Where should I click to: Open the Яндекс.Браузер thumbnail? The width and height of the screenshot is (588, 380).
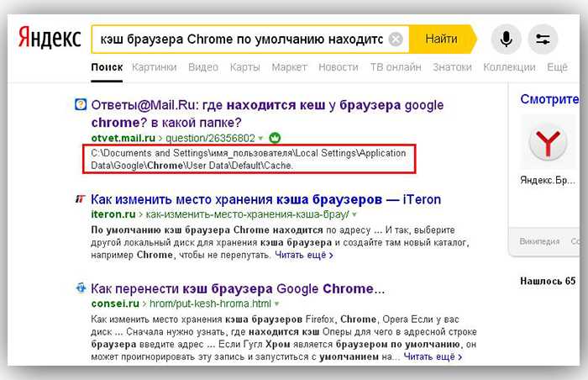coord(548,143)
